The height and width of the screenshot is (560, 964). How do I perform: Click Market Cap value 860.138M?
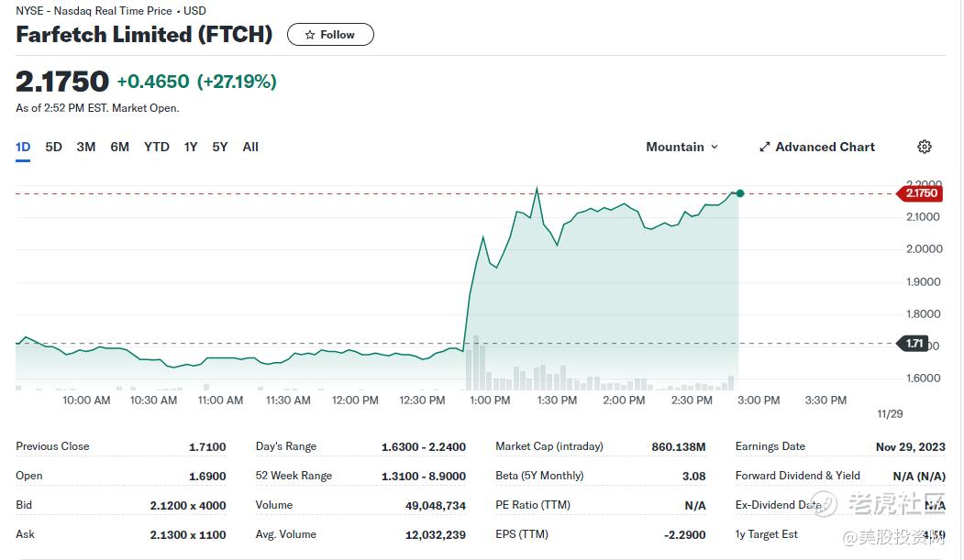[679, 447]
